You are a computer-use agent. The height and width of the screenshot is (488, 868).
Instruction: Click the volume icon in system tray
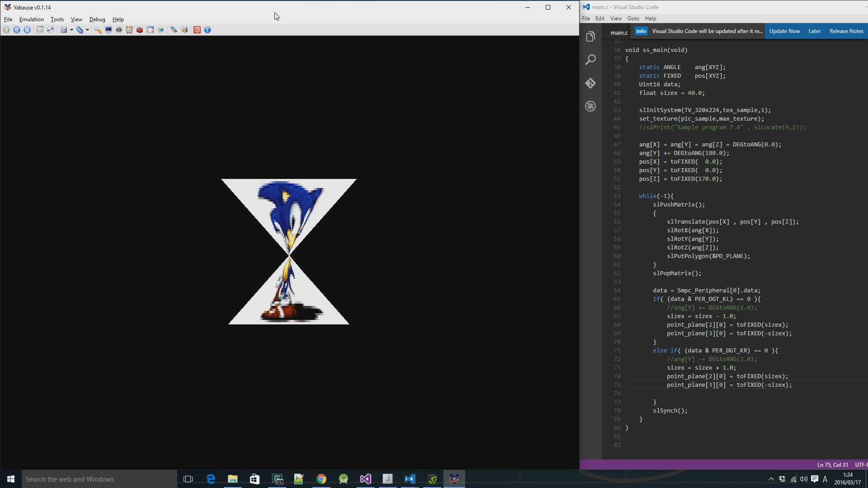(803, 479)
